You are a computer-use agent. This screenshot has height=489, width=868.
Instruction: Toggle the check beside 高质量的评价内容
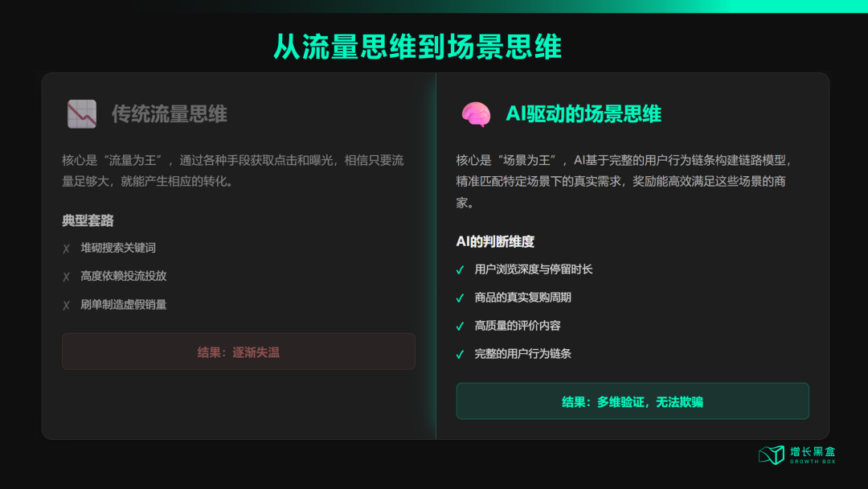tap(460, 325)
